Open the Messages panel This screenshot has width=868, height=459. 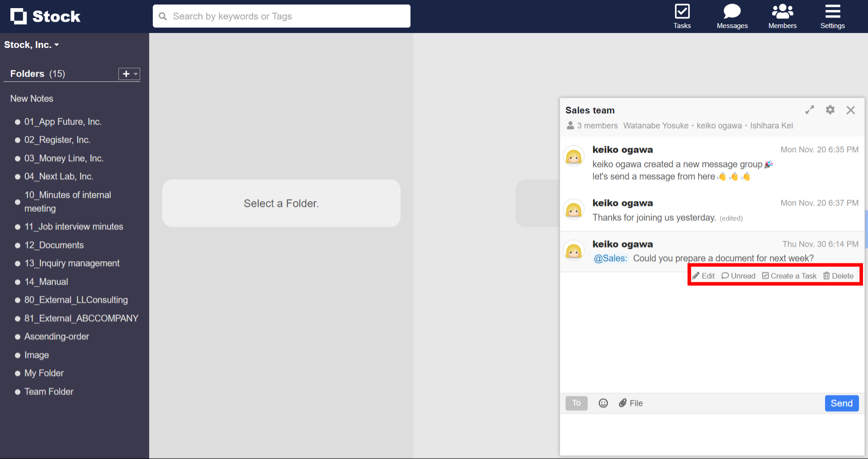[x=732, y=16]
